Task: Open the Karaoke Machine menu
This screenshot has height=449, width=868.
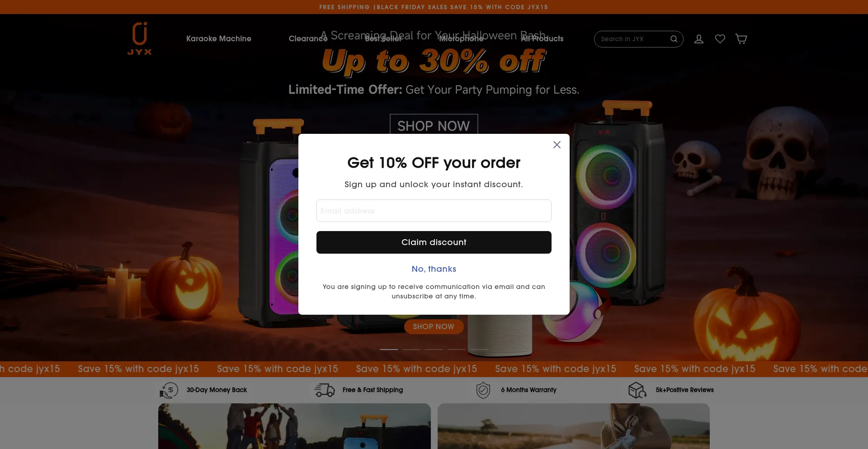Action: pyautogui.click(x=219, y=38)
